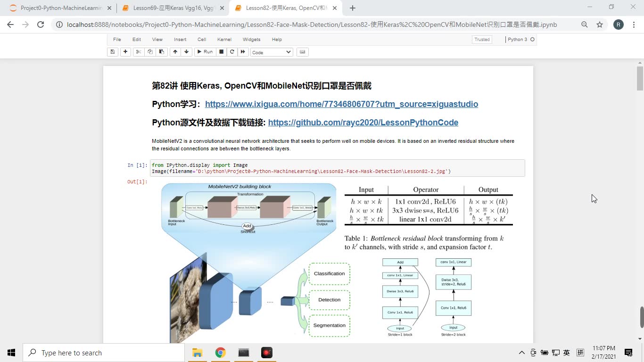Cut the selected cell using scissors icon

click(x=138, y=52)
